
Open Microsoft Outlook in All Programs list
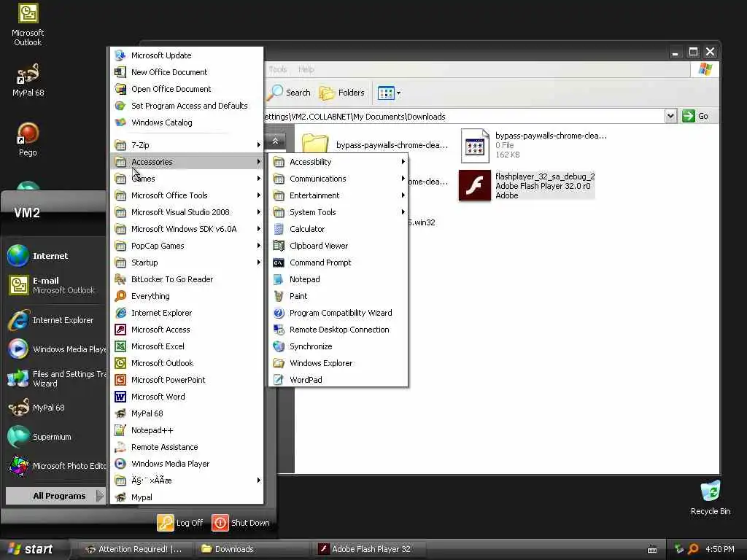pos(187,363)
